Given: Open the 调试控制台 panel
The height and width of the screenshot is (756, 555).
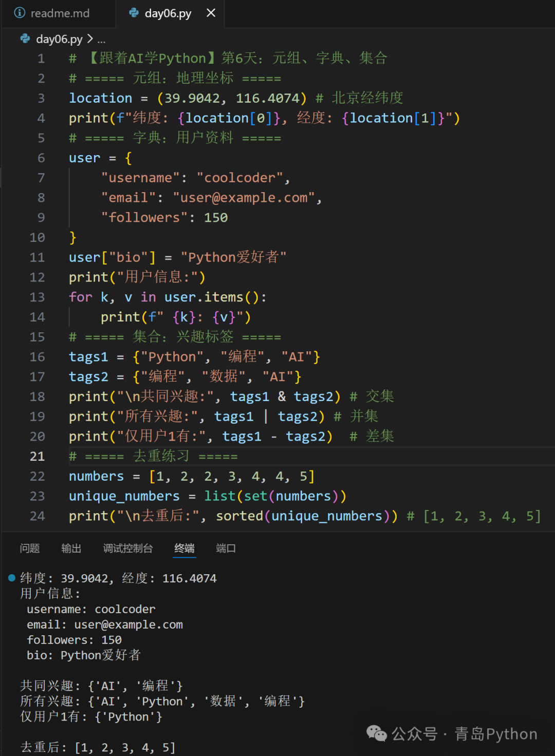Looking at the screenshot, I should [127, 548].
